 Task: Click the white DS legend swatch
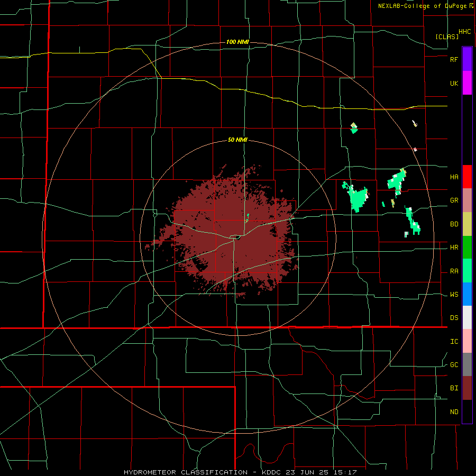coord(467,317)
